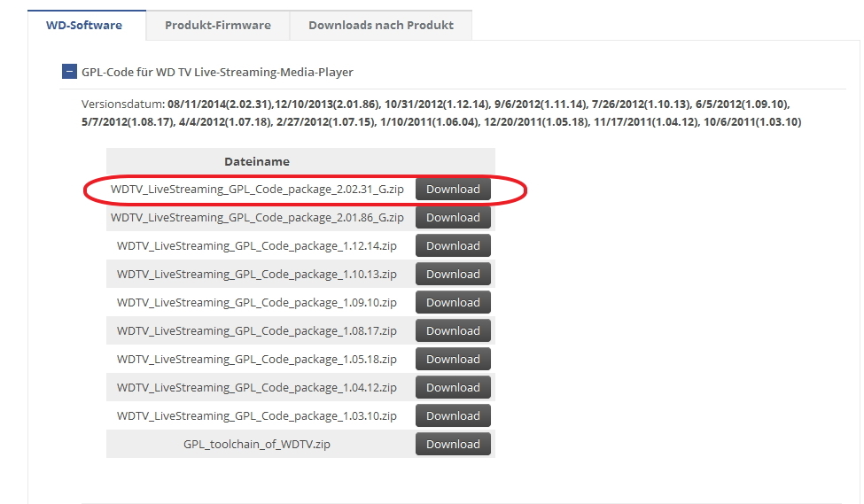The image size is (864, 504).
Task: Download GPL code package 1.04.12
Action: tap(453, 388)
